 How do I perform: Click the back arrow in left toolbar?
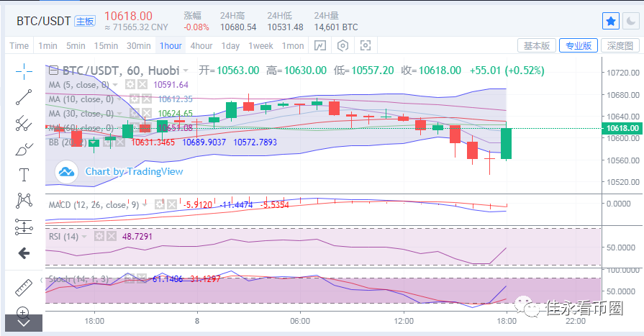(x=24, y=253)
